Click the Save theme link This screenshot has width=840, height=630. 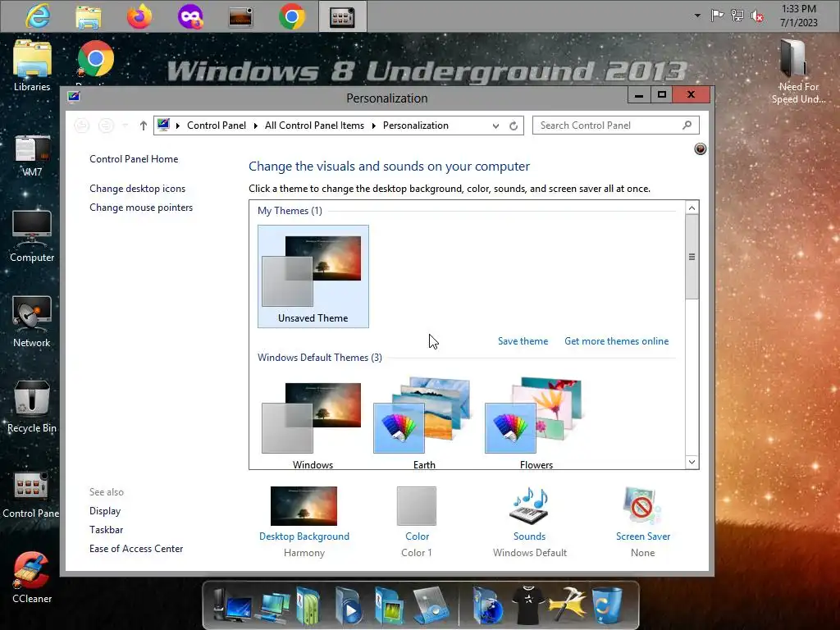tap(523, 341)
